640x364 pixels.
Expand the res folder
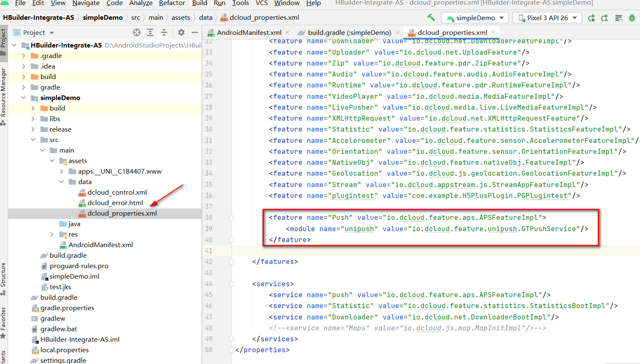[52, 234]
